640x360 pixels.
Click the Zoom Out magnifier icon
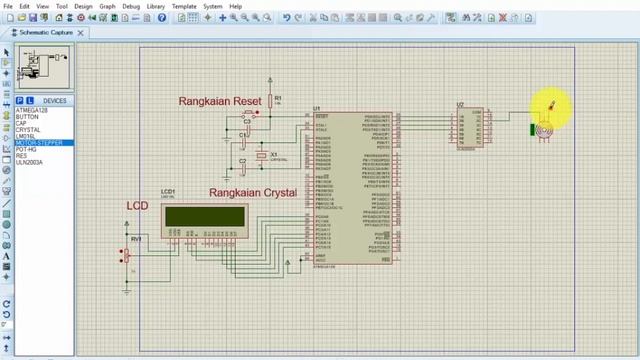[x=244, y=18]
